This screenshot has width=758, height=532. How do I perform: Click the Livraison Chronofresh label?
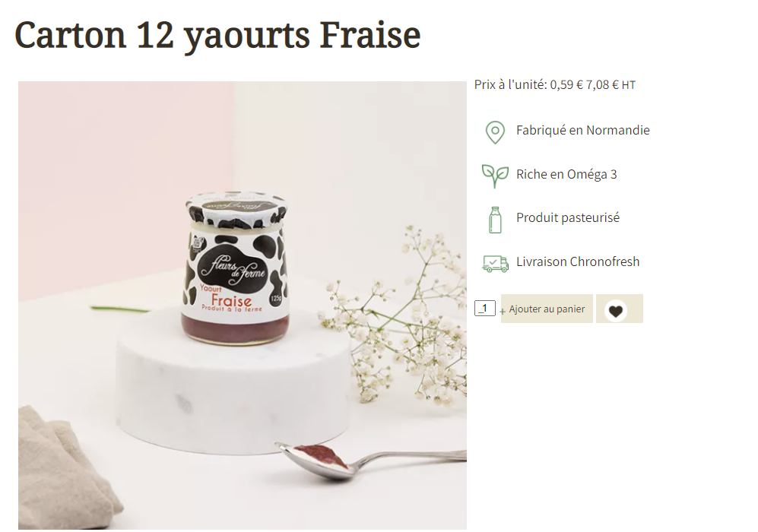tap(578, 262)
